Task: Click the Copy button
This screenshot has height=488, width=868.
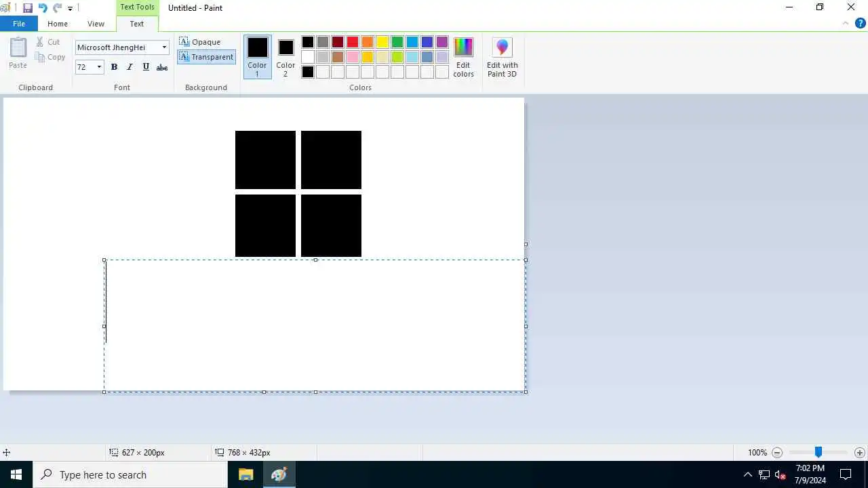Action: tap(51, 58)
